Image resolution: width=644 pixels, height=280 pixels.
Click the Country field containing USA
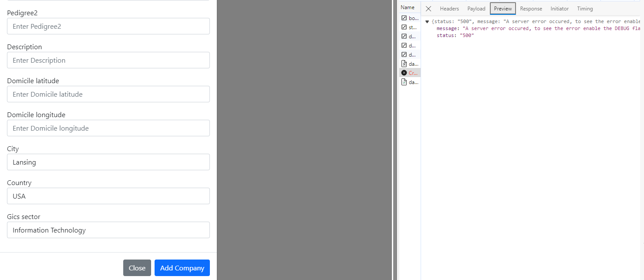(x=108, y=196)
